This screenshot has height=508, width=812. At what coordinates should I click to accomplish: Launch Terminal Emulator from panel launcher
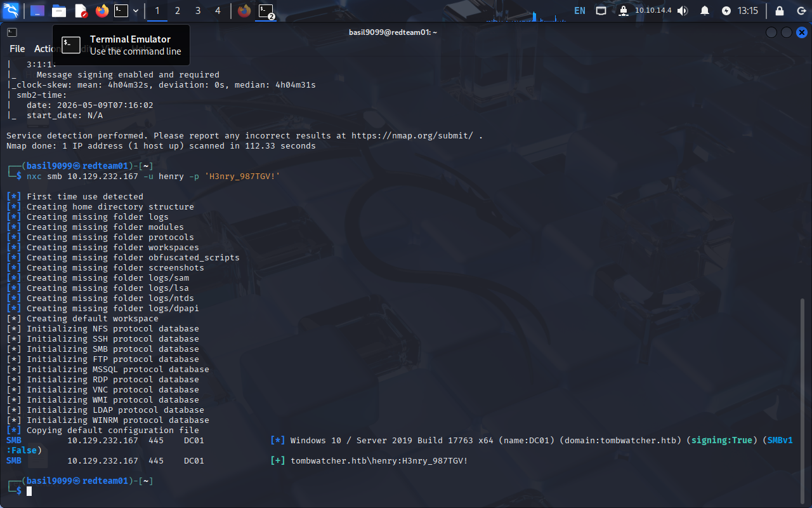[x=122, y=11]
